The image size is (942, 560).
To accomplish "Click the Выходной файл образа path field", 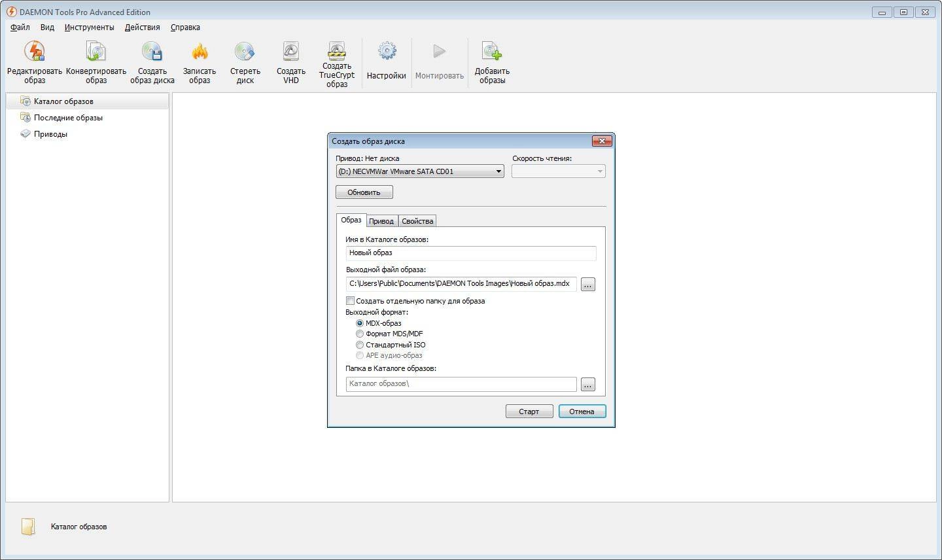I will (x=461, y=284).
